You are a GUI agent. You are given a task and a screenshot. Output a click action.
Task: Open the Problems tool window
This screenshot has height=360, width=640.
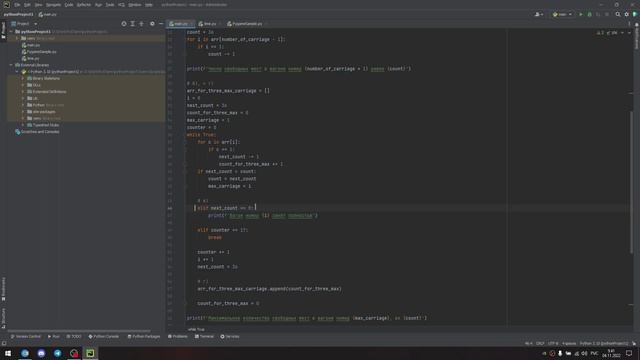pyautogui.click(x=178, y=337)
